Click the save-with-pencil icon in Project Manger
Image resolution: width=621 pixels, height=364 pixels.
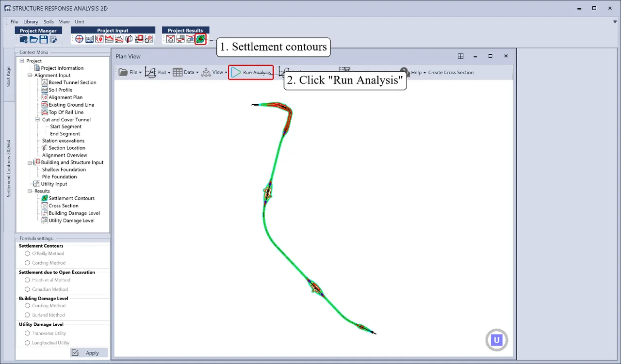click(53, 39)
